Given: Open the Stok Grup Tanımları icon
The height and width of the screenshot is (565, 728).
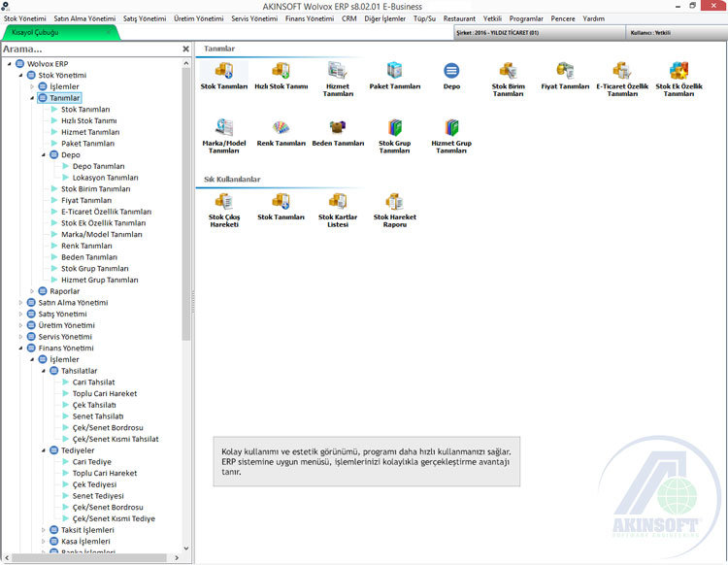Looking at the screenshot, I should pos(395,136).
